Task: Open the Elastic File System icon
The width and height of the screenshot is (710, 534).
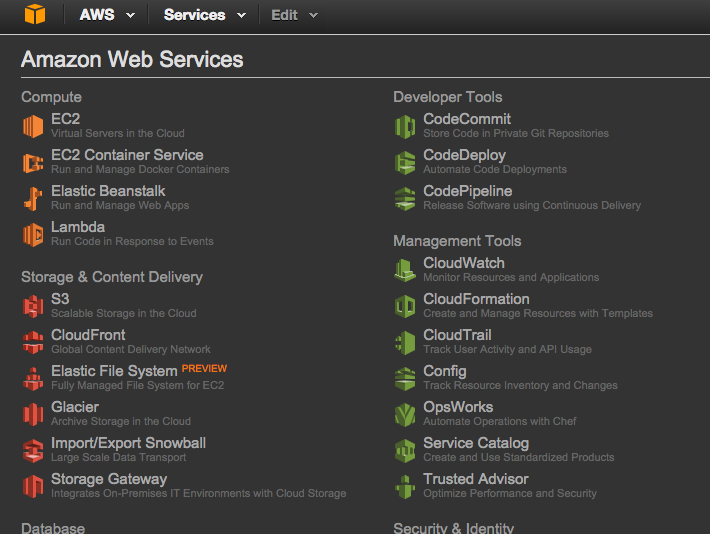Action: 33,378
